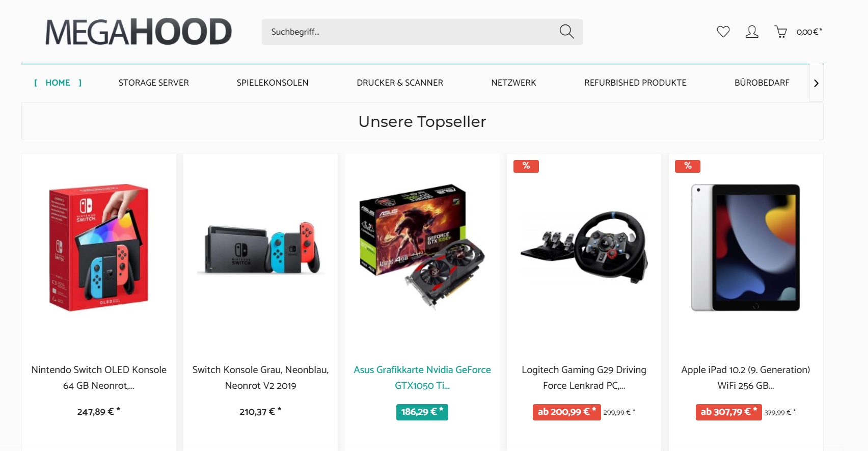The image size is (868, 451).
Task: Open the DRUCKER & SCANNER category
Action: [400, 83]
